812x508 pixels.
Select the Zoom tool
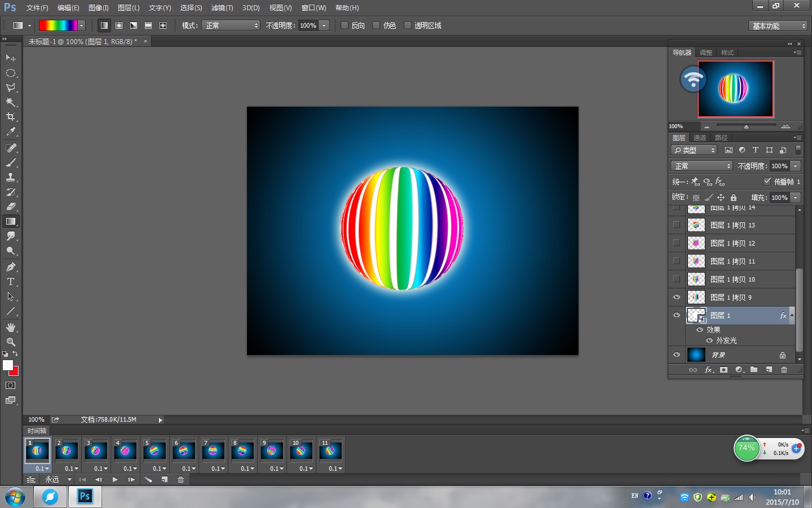(11, 342)
